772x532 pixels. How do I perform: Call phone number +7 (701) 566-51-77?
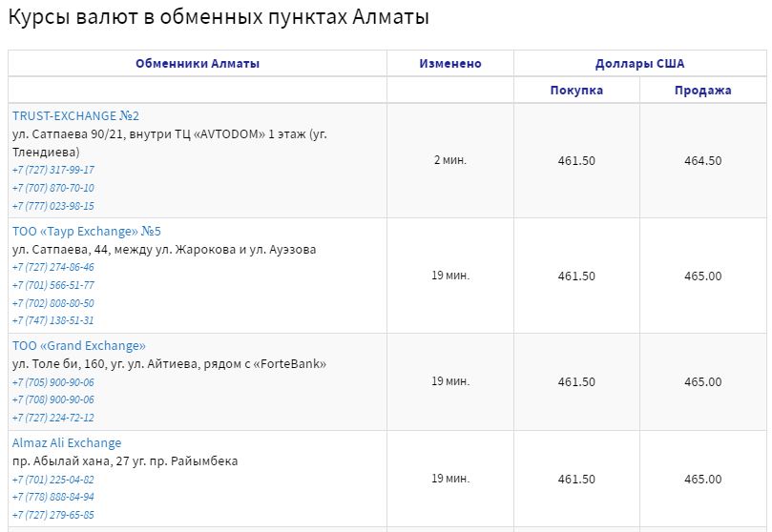tap(53, 285)
